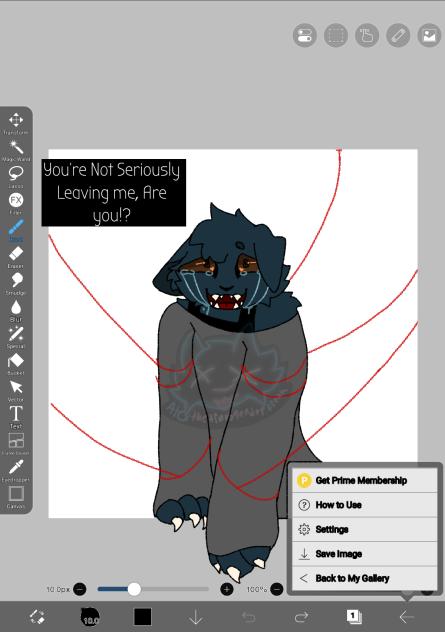The image size is (445, 632).
Task: Select the Eraser tool
Action: pos(16,257)
